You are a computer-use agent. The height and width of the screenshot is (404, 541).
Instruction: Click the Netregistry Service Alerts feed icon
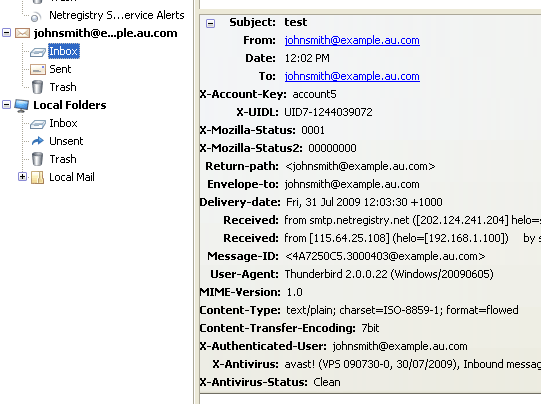coord(36,17)
